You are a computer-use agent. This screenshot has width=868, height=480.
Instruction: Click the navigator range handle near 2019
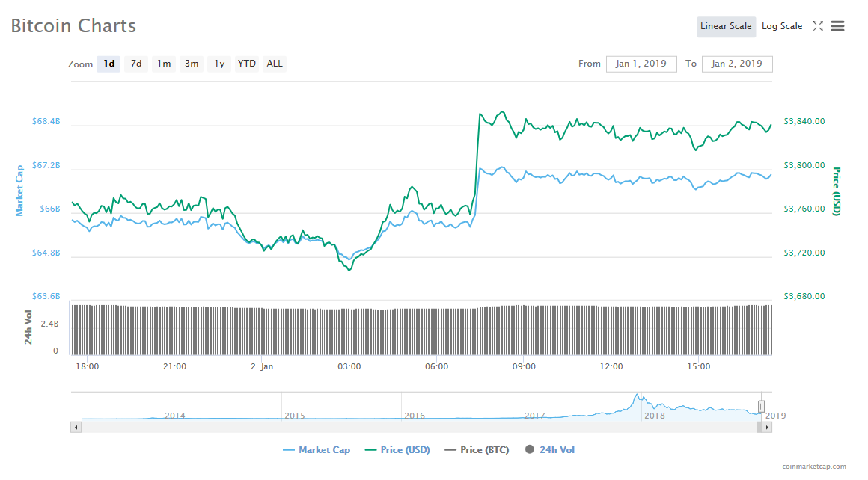(x=761, y=406)
